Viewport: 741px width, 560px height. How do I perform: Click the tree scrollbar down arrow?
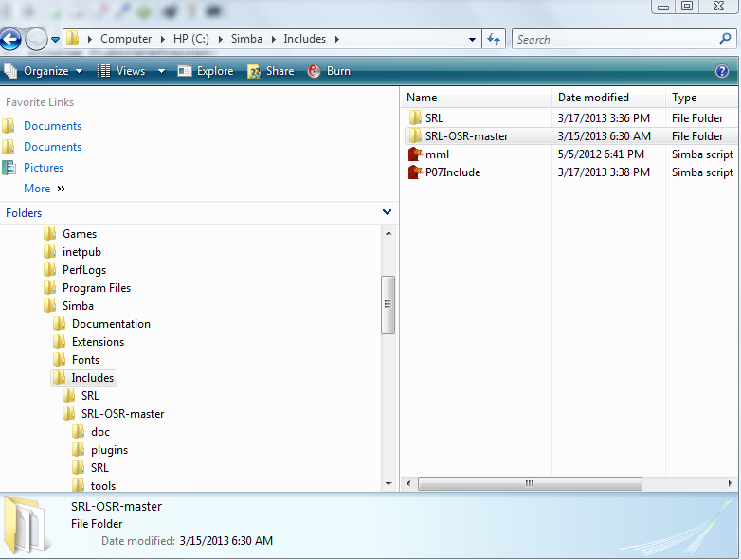(x=389, y=483)
